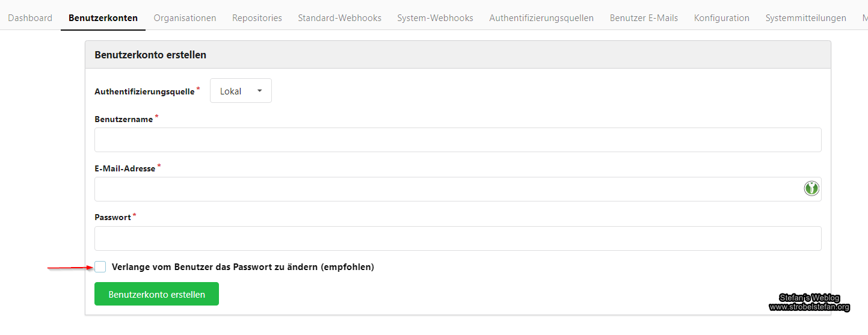Focus the Benutzername input field
The height and width of the screenshot is (335, 868).
pyautogui.click(x=457, y=140)
